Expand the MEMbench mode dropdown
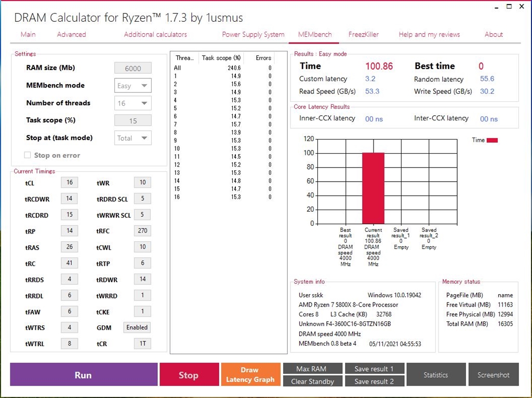The height and width of the screenshot is (398, 532). point(132,86)
